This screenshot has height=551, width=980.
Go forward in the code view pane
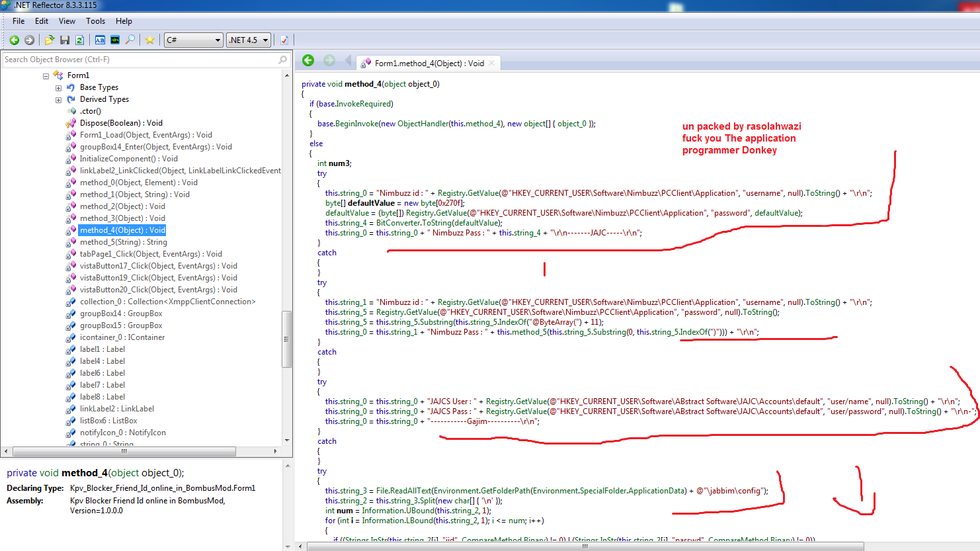click(329, 61)
